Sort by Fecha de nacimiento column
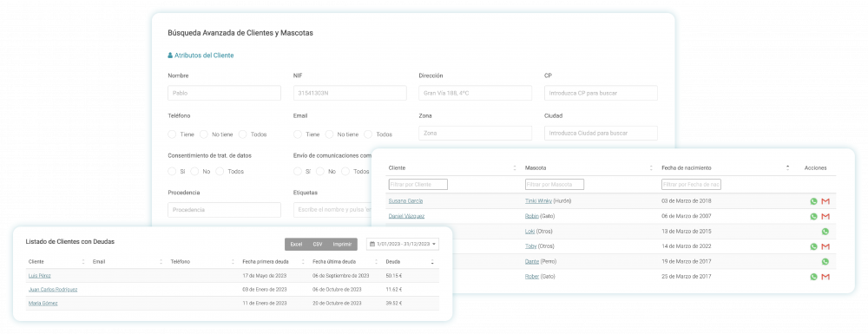The height and width of the screenshot is (334, 868). [x=787, y=167]
